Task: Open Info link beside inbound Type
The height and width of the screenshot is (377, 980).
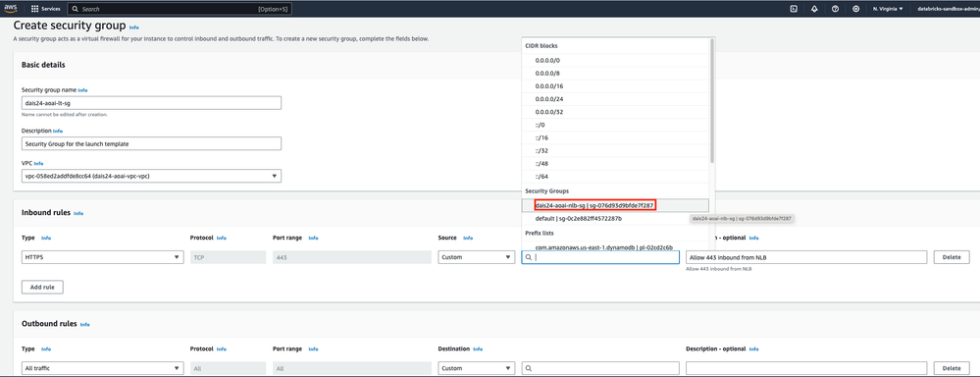Action: click(46, 239)
